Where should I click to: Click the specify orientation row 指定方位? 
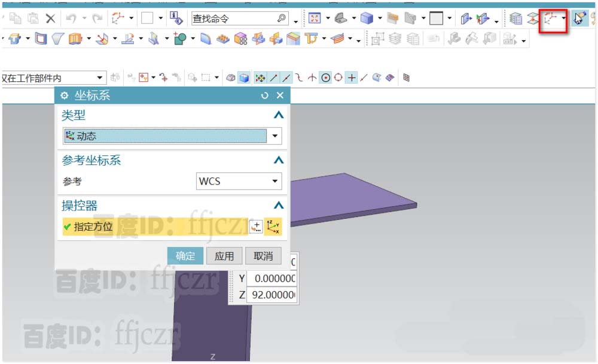pos(155,227)
